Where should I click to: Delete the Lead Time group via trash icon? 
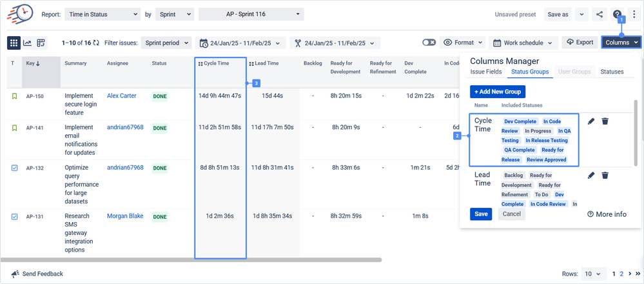(x=605, y=176)
